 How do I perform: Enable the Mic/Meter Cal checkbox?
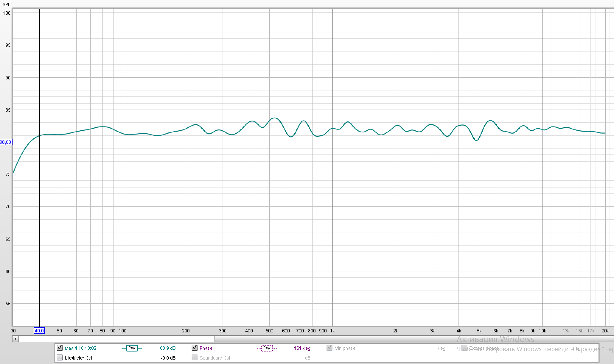coord(59,358)
